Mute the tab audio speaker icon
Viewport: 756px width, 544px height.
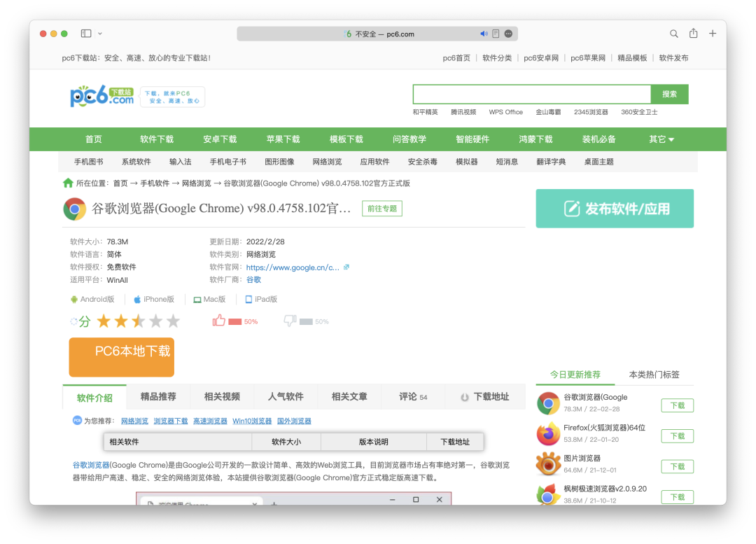pyautogui.click(x=484, y=34)
